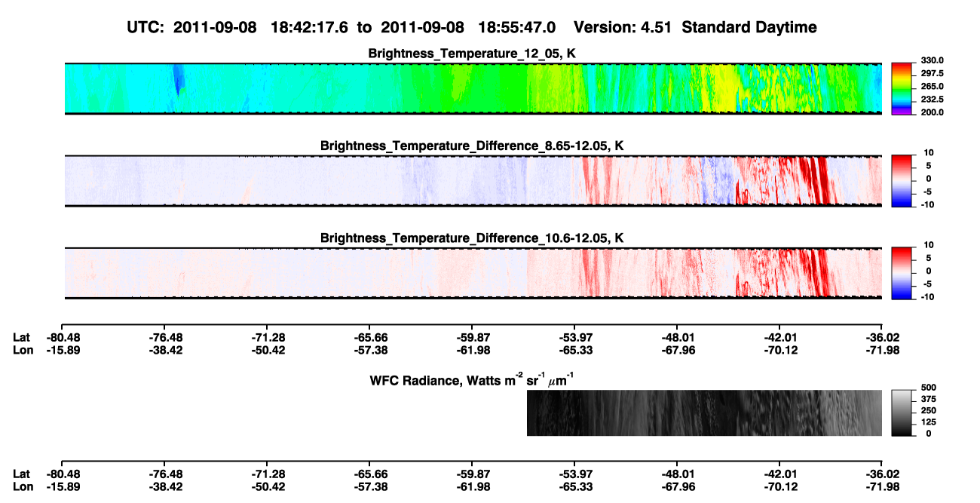
Task: Click the Brightness_Temperature_12_05 rainbow color bar
Action: click(x=902, y=88)
